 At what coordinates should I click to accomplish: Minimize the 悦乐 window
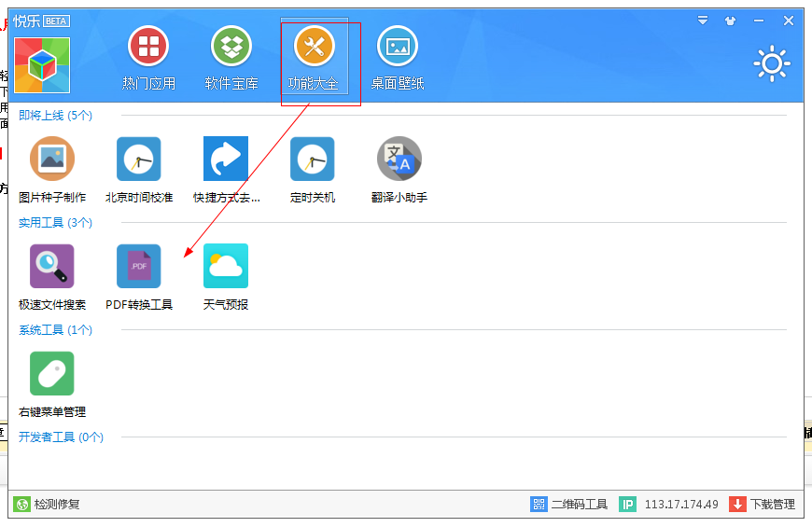759,21
